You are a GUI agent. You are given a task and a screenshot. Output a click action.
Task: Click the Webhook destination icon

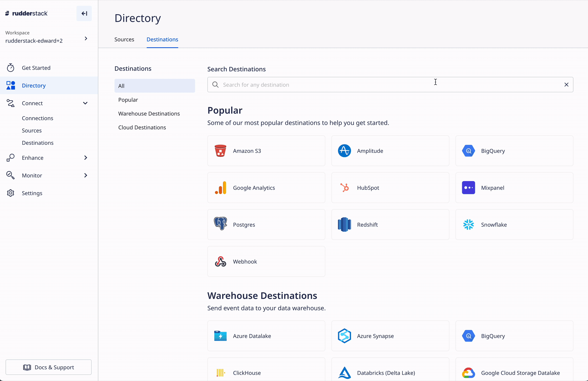coord(220,262)
